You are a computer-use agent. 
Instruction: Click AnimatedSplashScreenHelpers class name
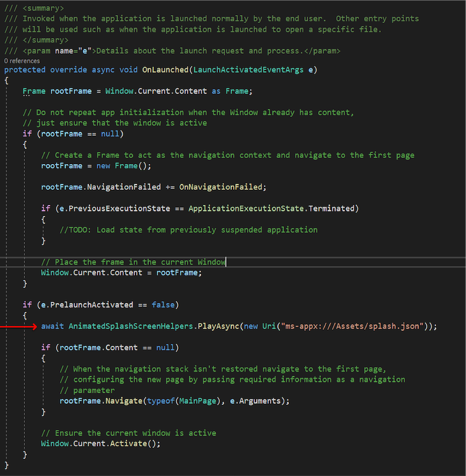pos(131,326)
